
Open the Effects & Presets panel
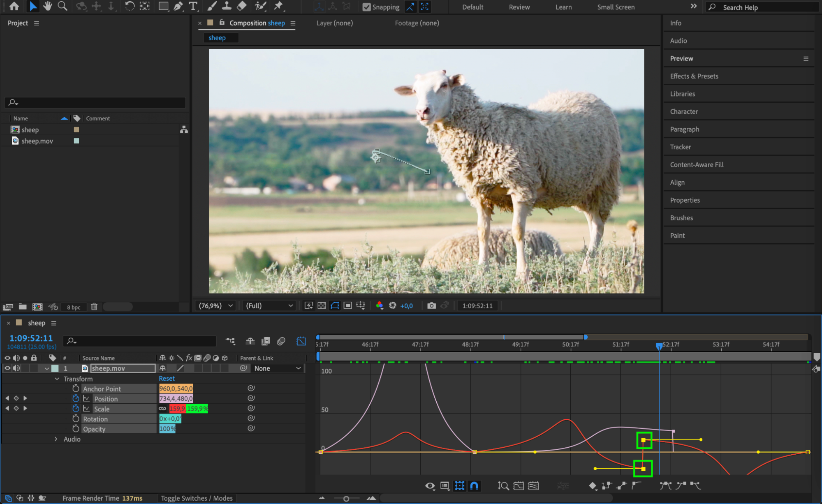pyautogui.click(x=694, y=76)
